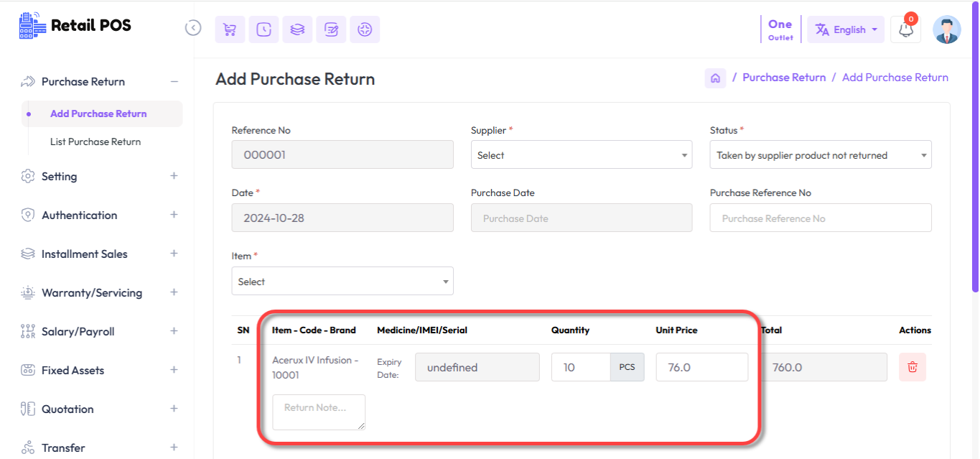Open the English language dropdown

tap(846, 30)
